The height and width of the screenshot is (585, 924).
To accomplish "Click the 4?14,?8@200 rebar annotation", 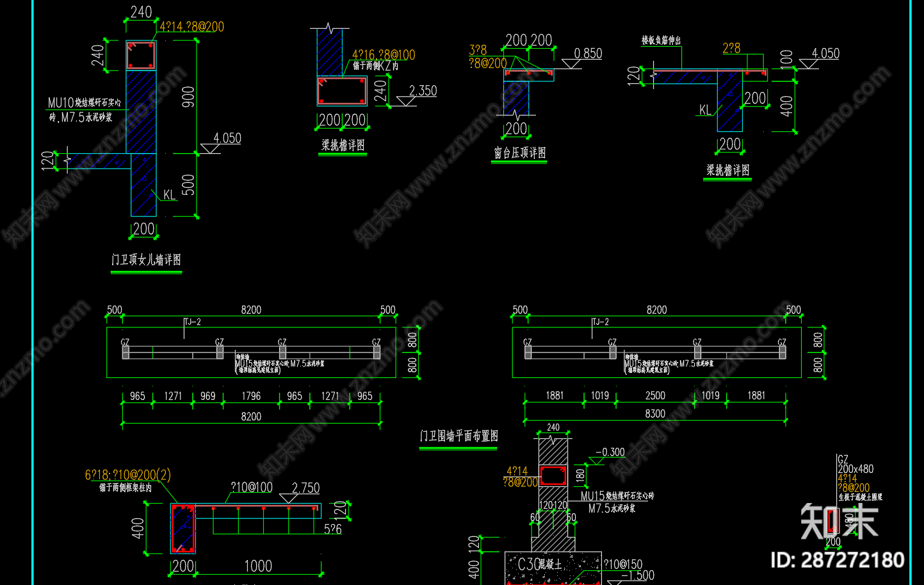I will (191, 26).
